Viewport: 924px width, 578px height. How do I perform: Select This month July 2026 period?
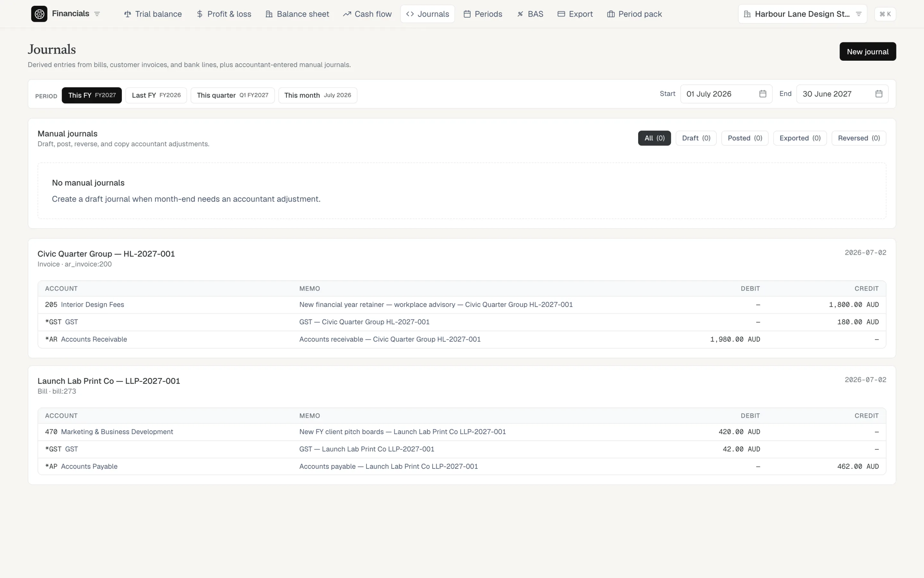(318, 95)
